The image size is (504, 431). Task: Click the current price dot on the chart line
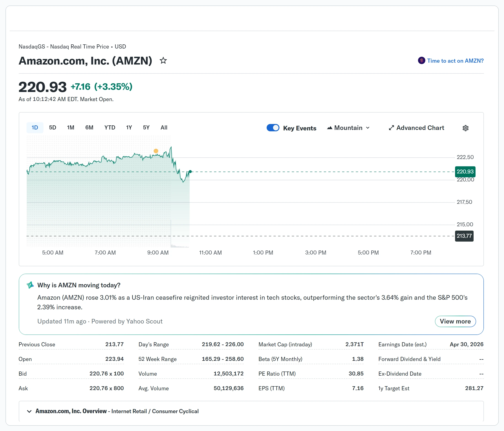(x=190, y=172)
